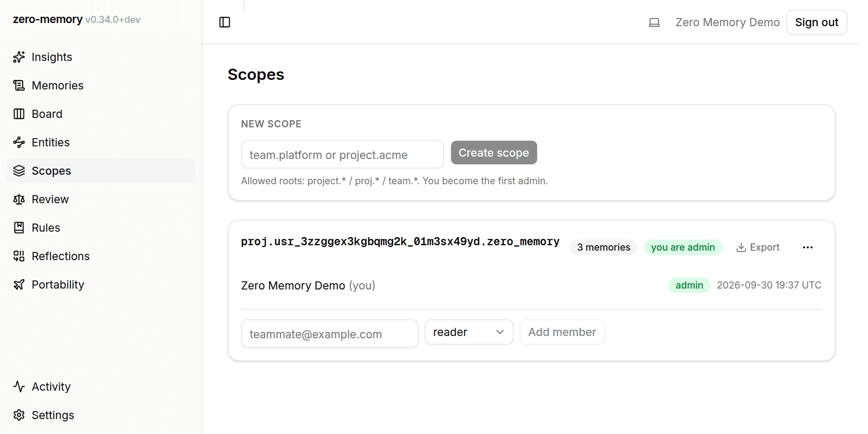This screenshot has height=434, width=868.
Task: Open the reader role dropdown
Action: point(469,332)
